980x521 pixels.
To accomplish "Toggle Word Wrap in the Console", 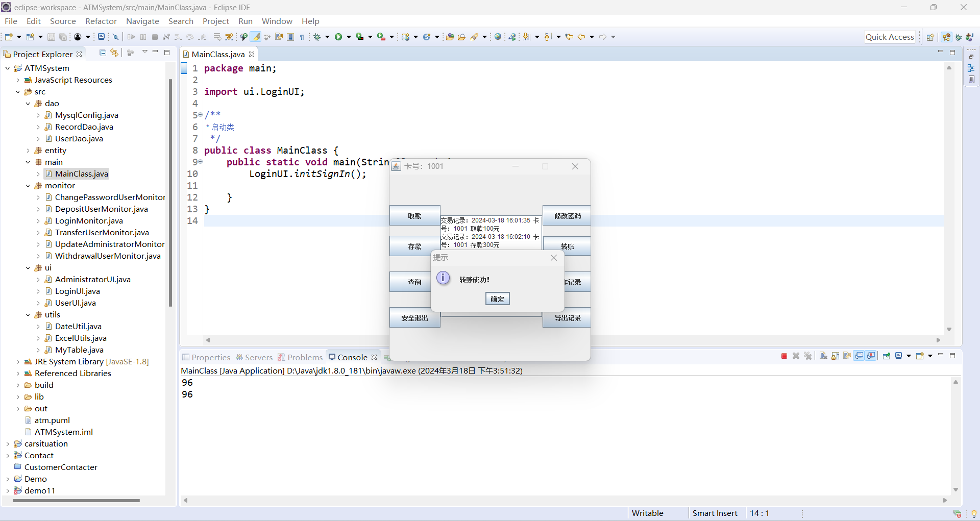I will click(x=847, y=356).
